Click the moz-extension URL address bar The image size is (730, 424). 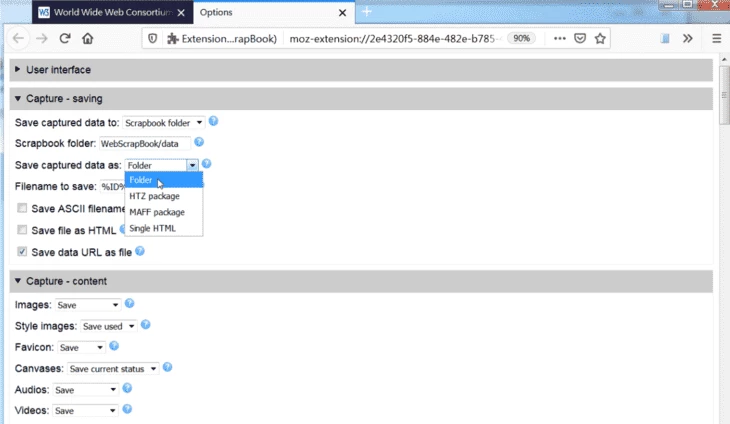tap(393, 39)
